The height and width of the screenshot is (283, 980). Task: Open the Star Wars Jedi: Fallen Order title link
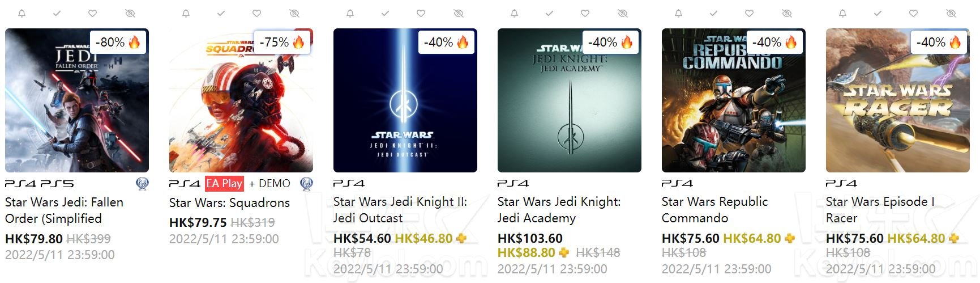coord(64,210)
